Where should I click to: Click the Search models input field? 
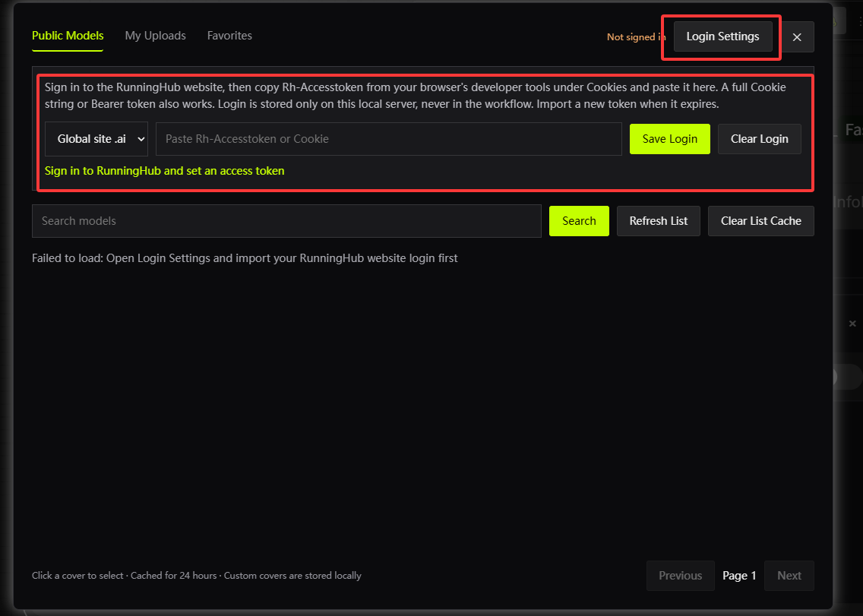[x=286, y=221]
